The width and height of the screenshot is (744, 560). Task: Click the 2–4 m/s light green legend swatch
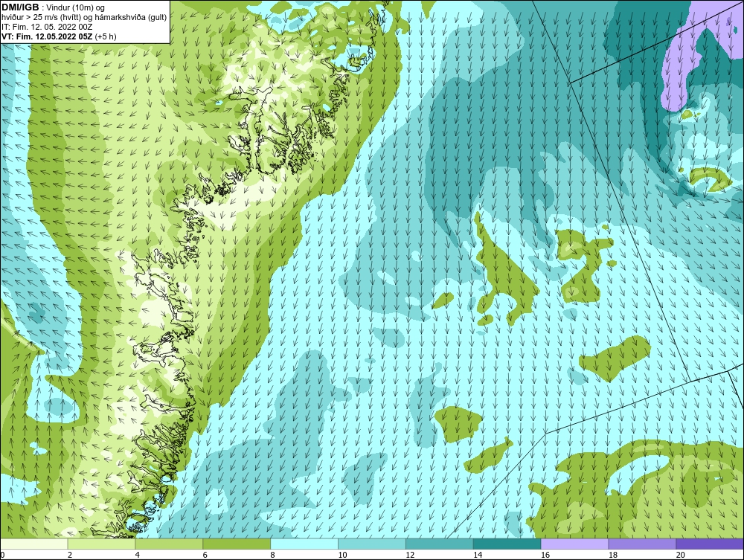coord(101,544)
